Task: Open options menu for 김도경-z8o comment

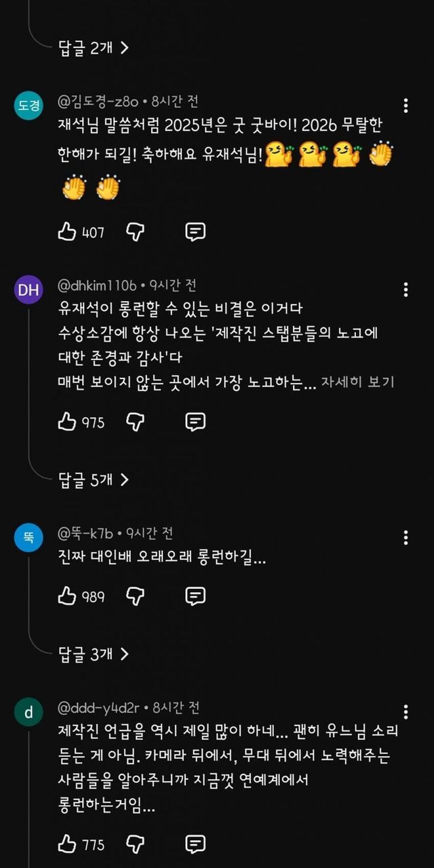Action: (406, 106)
